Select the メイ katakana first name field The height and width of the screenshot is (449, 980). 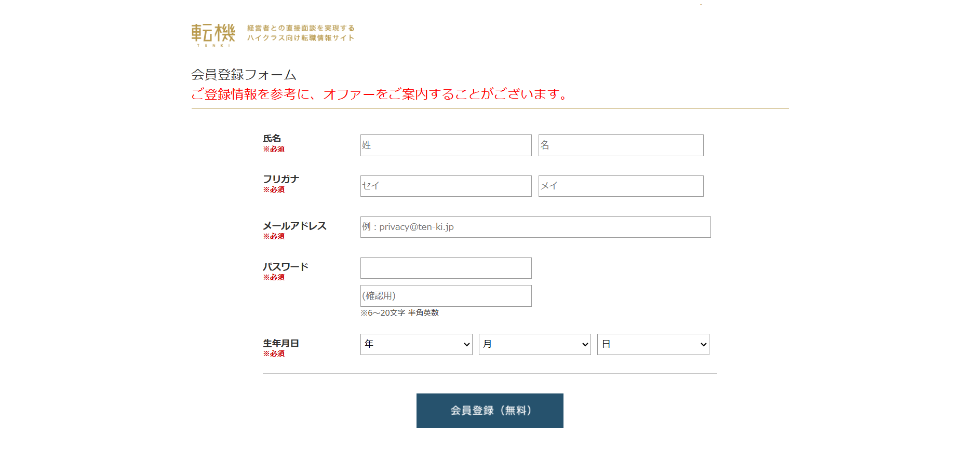tap(621, 186)
